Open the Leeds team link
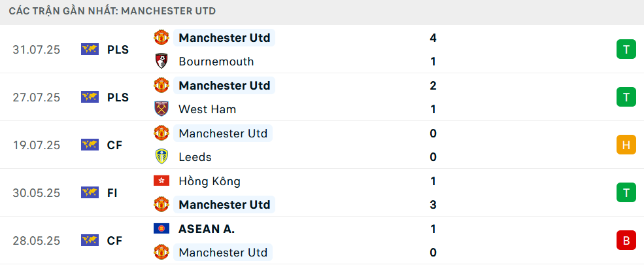644x265 pixels. pos(195,157)
